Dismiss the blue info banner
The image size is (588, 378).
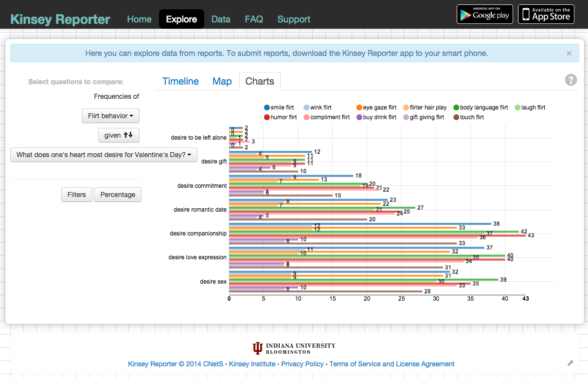click(569, 54)
